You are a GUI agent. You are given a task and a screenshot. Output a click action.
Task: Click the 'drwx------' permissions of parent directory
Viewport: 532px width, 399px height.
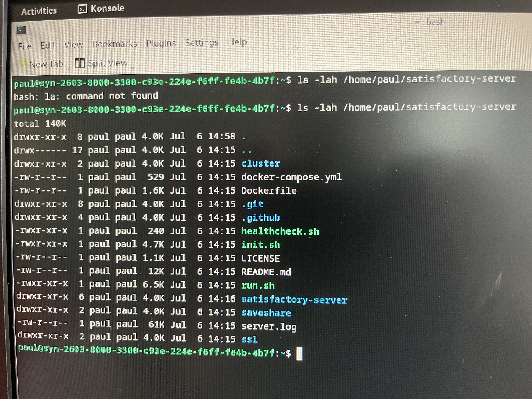(x=40, y=150)
